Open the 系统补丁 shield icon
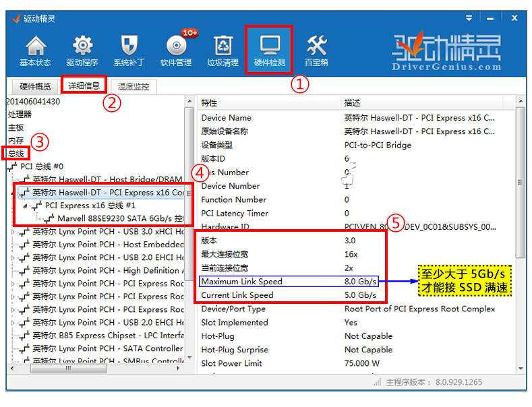This screenshot has width=532, height=407. pyautogui.click(x=129, y=51)
